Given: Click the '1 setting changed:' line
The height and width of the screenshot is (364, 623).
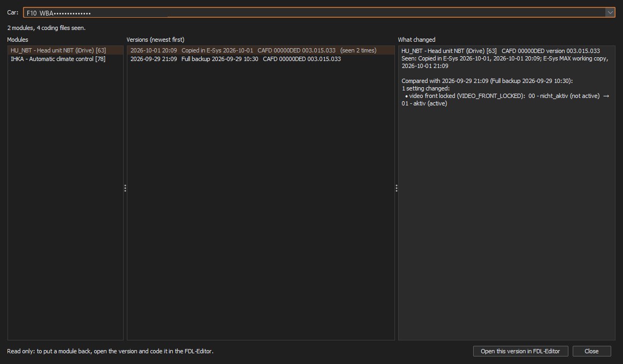Looking at the screenshot, I should point(426,89).
